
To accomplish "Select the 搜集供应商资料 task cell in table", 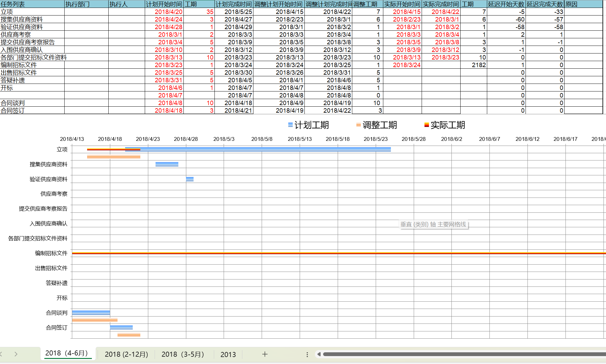I will coord(32,19).
